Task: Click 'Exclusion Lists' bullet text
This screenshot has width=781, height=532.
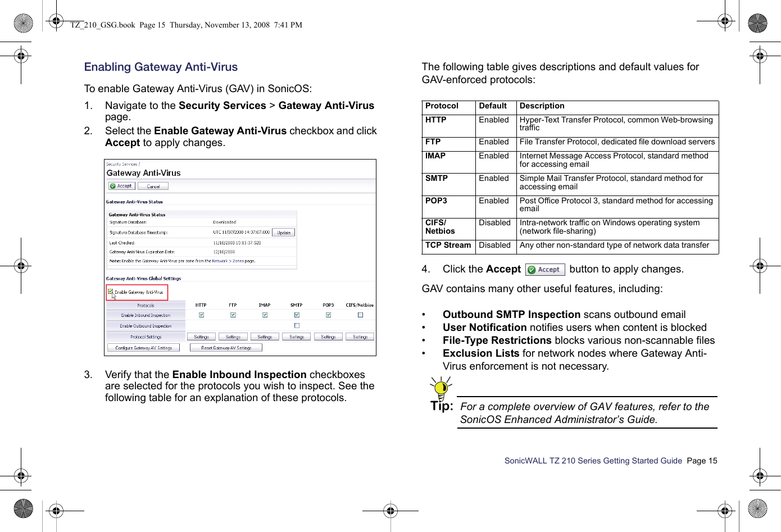Action: click(x=481, y=353)
